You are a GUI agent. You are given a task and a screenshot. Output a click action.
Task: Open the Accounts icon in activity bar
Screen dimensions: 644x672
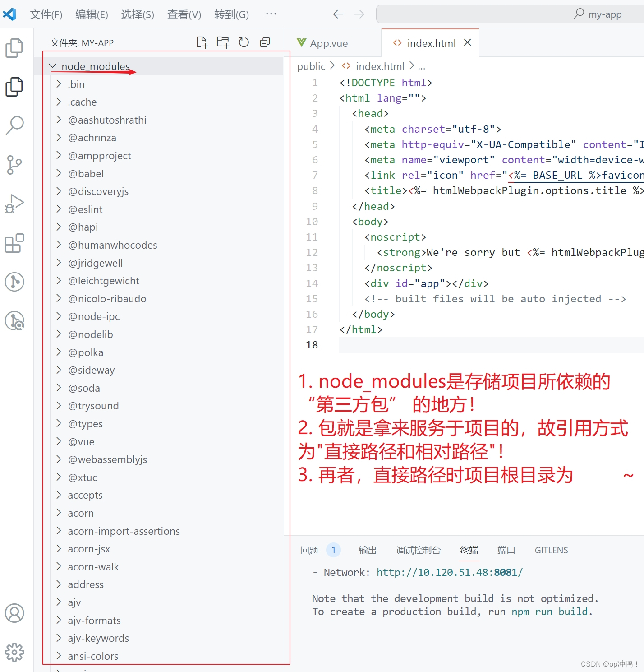[15, 614]
